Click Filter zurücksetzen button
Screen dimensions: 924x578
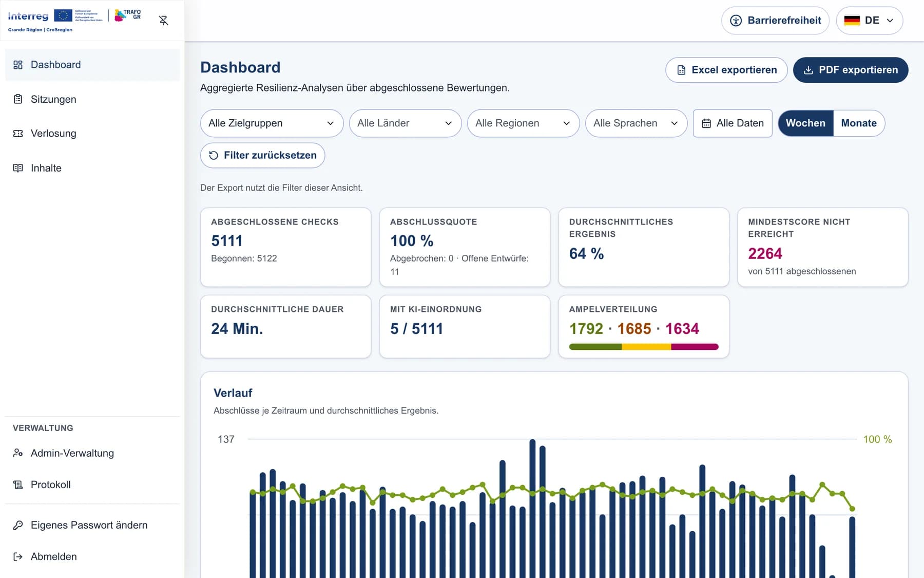pos(262,155)
